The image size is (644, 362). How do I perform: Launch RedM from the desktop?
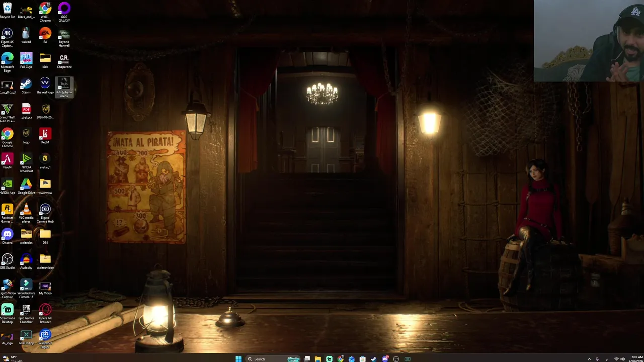point(45,136)
